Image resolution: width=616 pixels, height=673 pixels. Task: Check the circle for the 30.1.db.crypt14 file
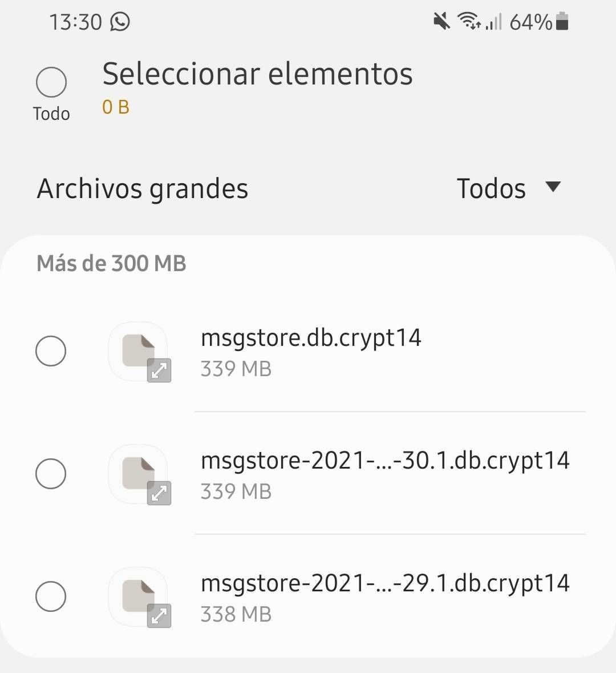[51, 474]
